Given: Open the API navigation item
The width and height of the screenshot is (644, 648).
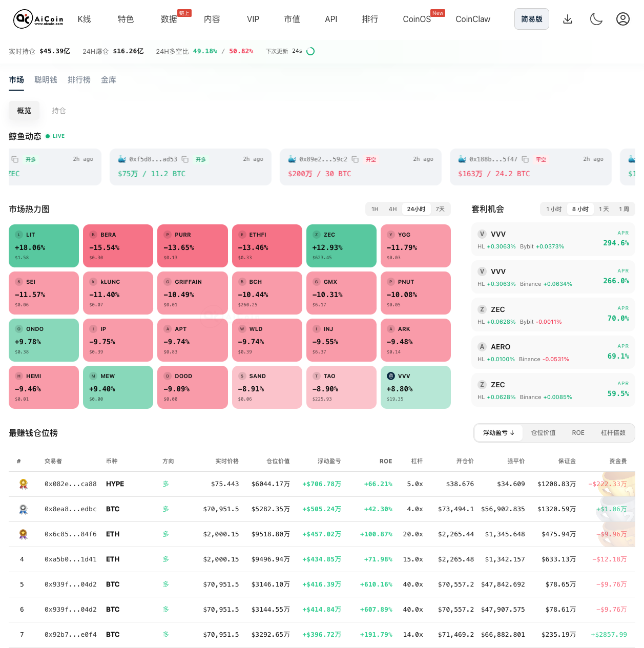Looking at the screenshot, I should click(x=331, y=19).
